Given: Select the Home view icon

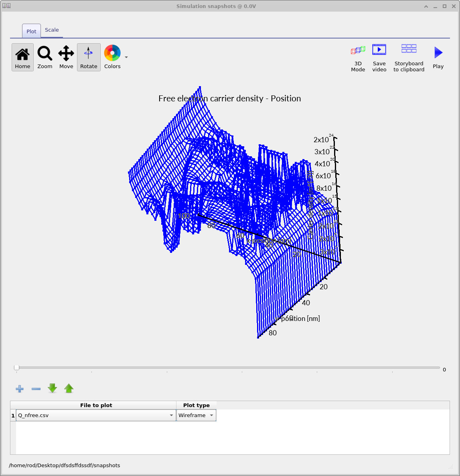Looking at the screenshot, I should [22, 57].
